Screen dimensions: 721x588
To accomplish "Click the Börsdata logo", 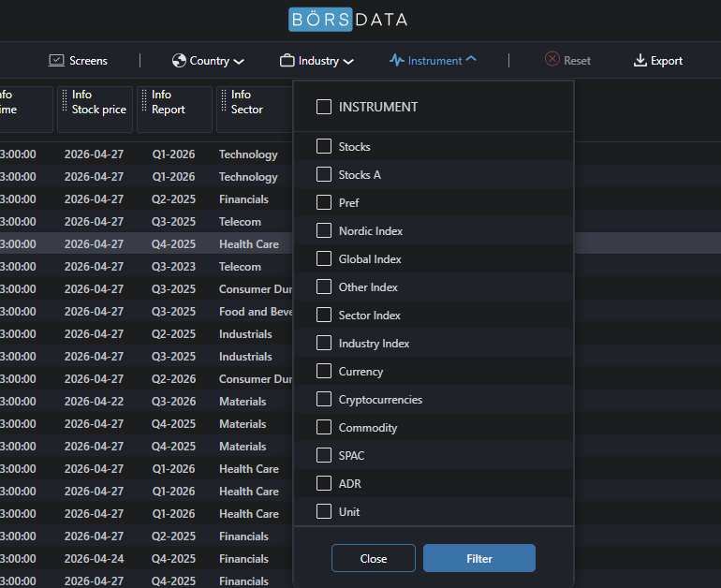I will (347, 19).
